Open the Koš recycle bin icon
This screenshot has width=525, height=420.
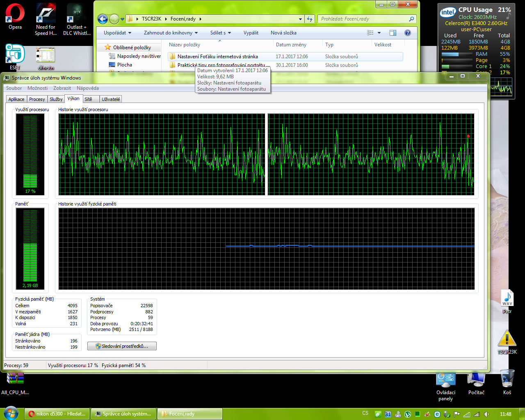507,379
